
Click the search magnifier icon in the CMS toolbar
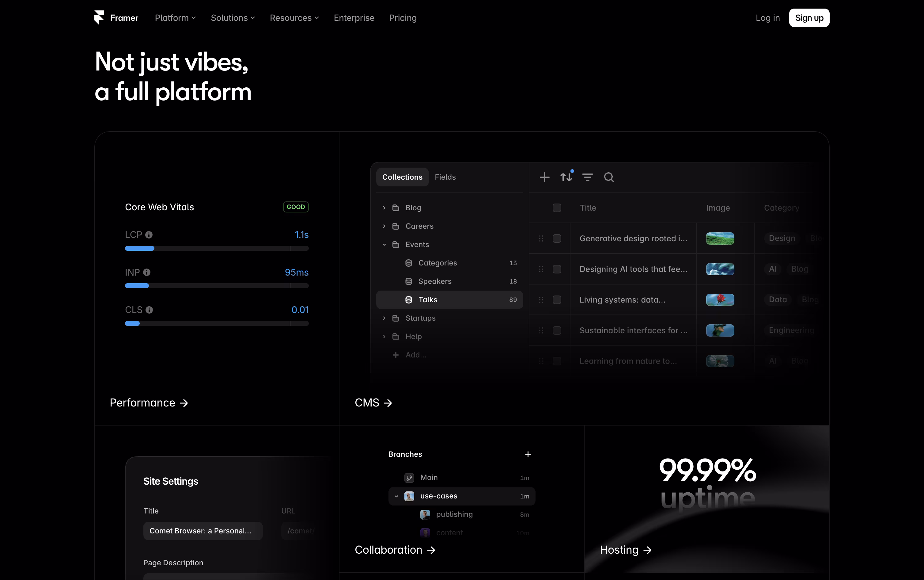pyautogui.click(x=609, y=177)
